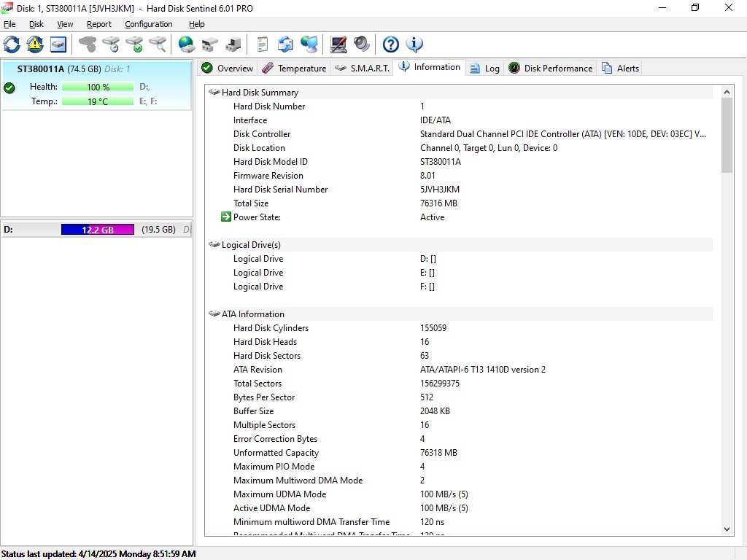Click the envelope with blue arrows icon

[x=285, y=44]
